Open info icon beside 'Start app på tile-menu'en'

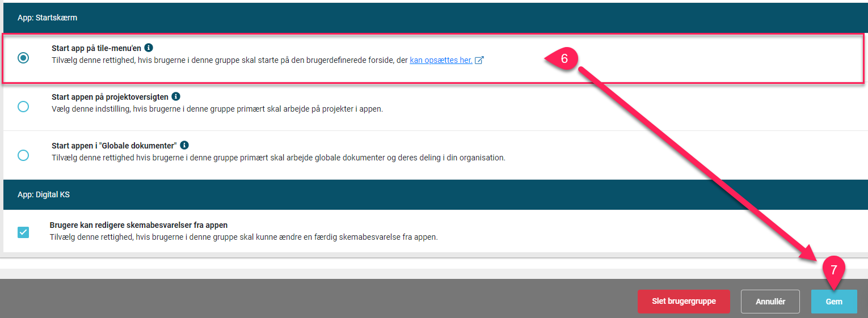click(x=149, y=48)
